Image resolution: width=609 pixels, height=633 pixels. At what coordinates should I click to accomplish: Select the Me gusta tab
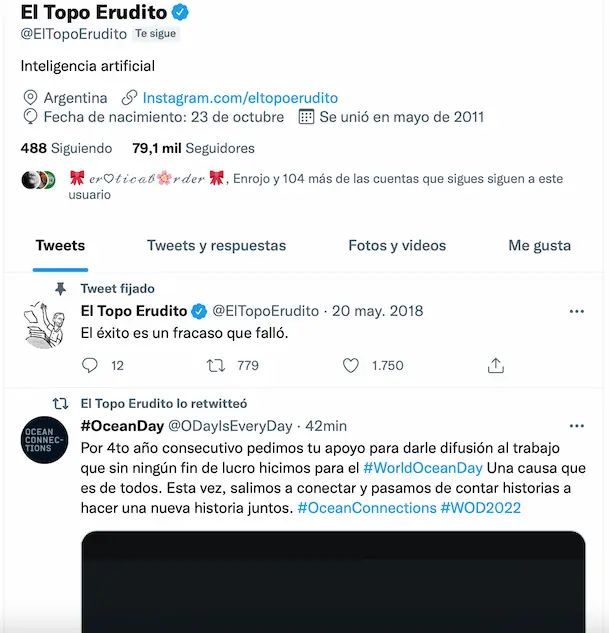point(539,246)
